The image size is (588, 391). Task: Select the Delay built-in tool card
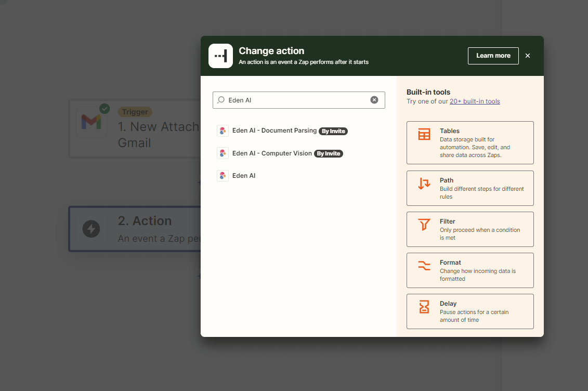click(470, 311)
